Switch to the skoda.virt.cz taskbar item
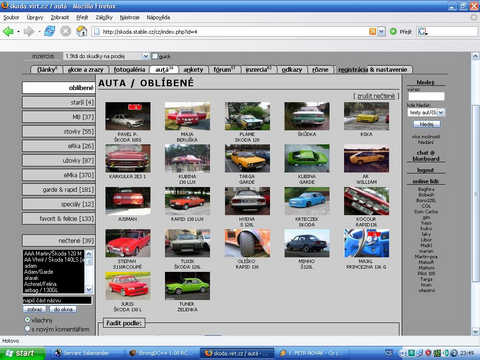This screenshot has width=480, height=360. coord(236,353)
